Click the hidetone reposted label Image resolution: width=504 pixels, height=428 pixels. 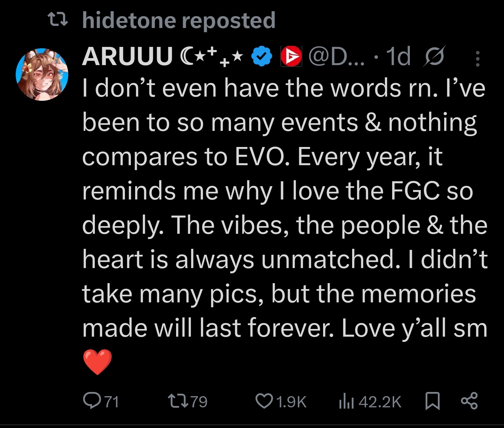tap(179, 20)
